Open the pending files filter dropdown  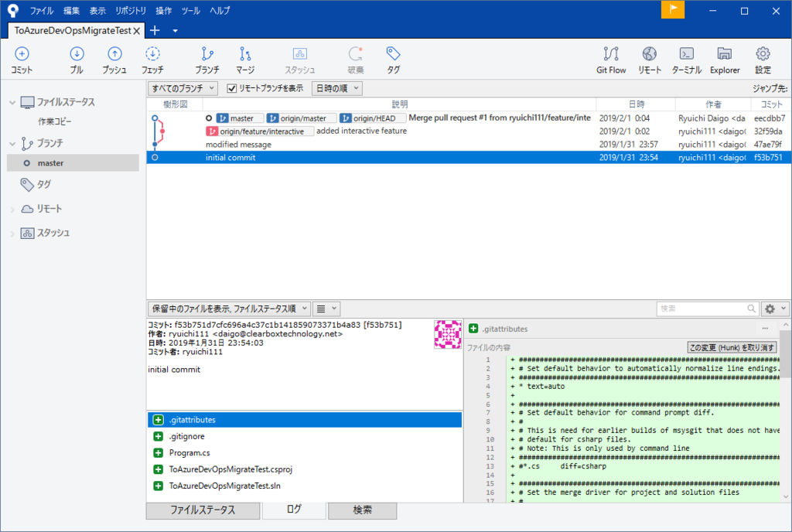point(229,309)
